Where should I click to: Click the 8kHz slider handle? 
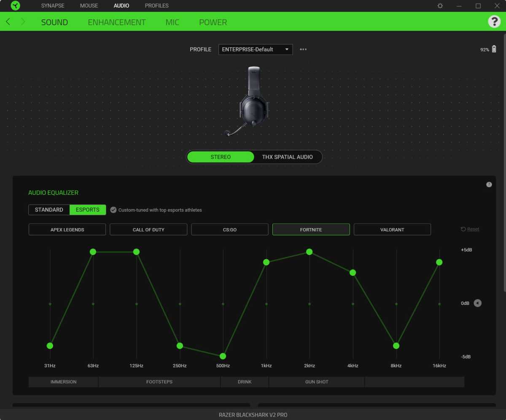[396, 346]
